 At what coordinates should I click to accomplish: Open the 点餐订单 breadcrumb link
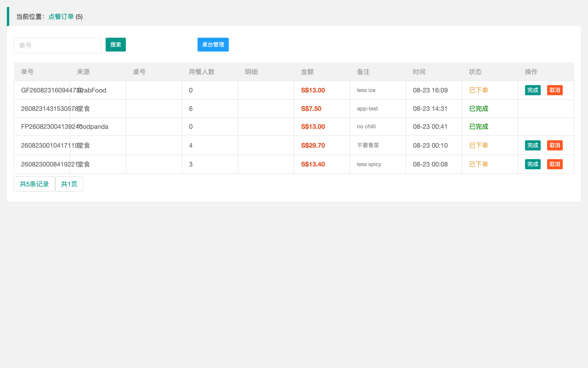[61, 17]
